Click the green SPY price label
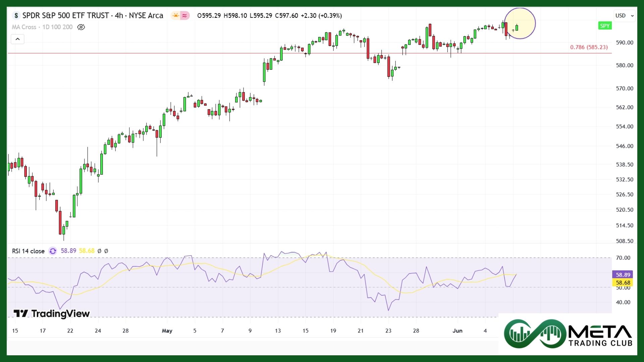 click(x=605, y=26)
